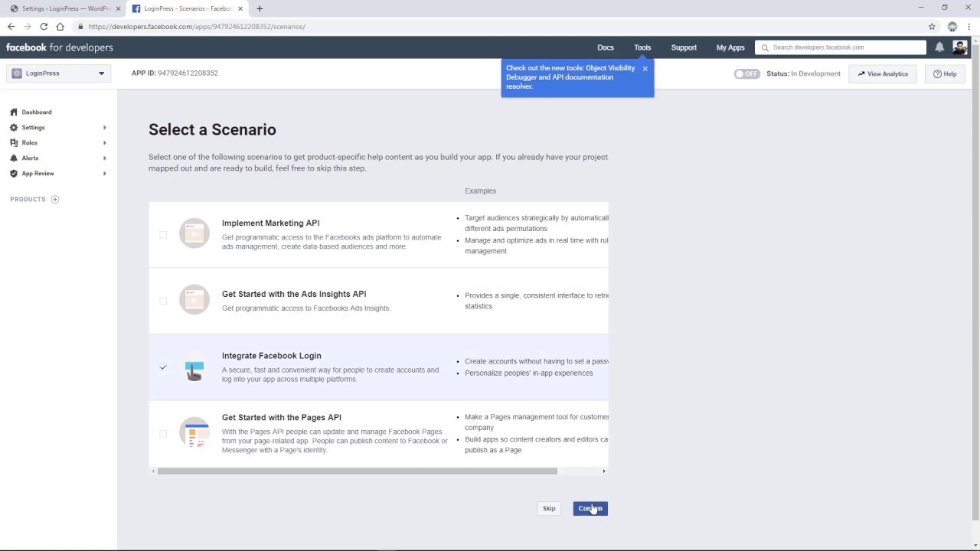Image resolution: width=980 pixels, height=551 pixels.
Task: Click the Settings gear icon in sidebar
Action: click(14, 127)
